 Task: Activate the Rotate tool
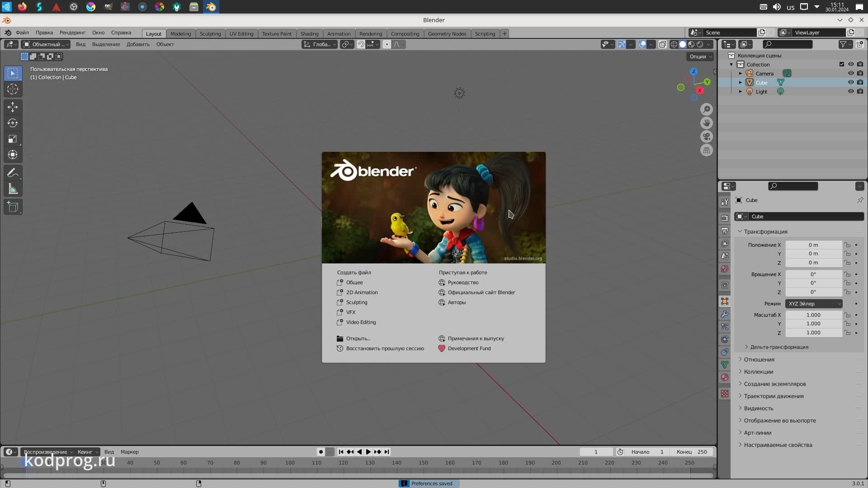(x=13, y=123)
